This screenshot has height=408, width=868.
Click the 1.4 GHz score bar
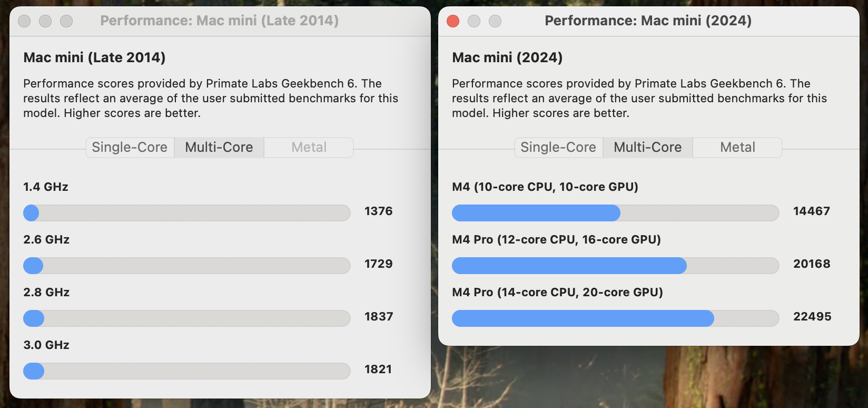pyautogui.click(x=187, y=213)
